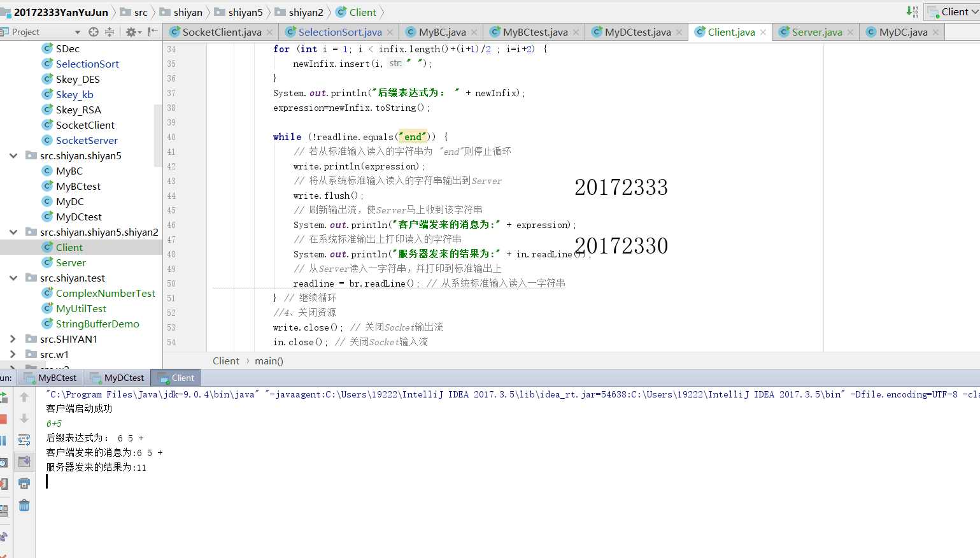Click the restore layout icon in Run toolbar

3,510
